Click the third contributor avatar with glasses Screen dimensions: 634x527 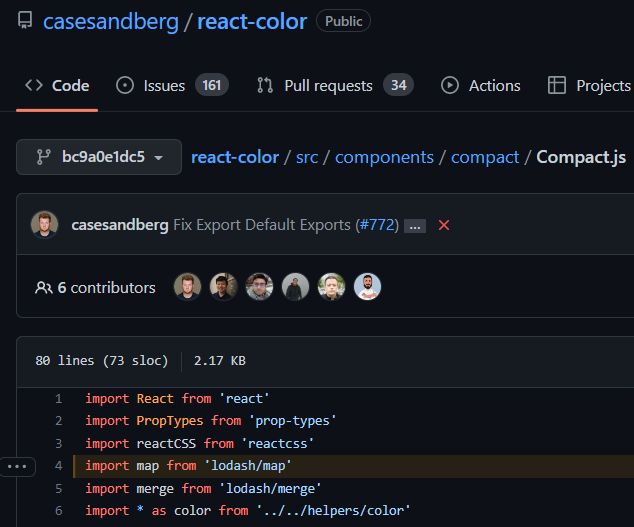(259, 287)
